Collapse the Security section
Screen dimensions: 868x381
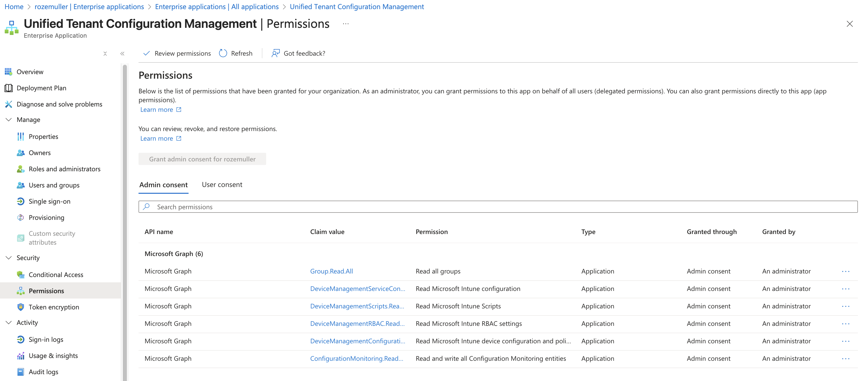point(9,258)
